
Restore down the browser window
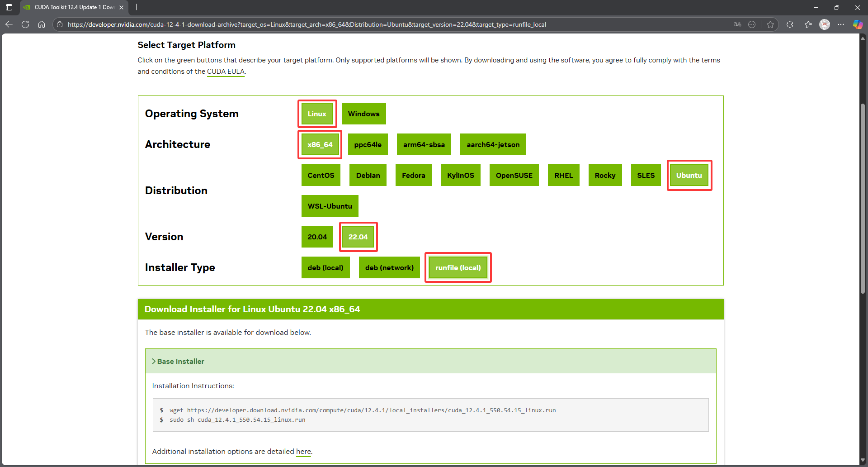pos(837,7)
